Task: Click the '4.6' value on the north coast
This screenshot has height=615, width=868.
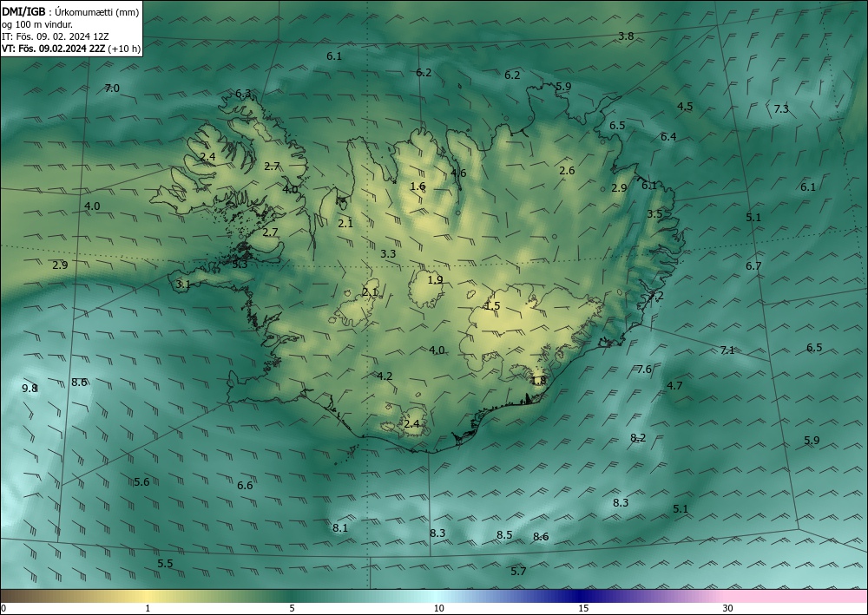Action: (x=458, y=173)
